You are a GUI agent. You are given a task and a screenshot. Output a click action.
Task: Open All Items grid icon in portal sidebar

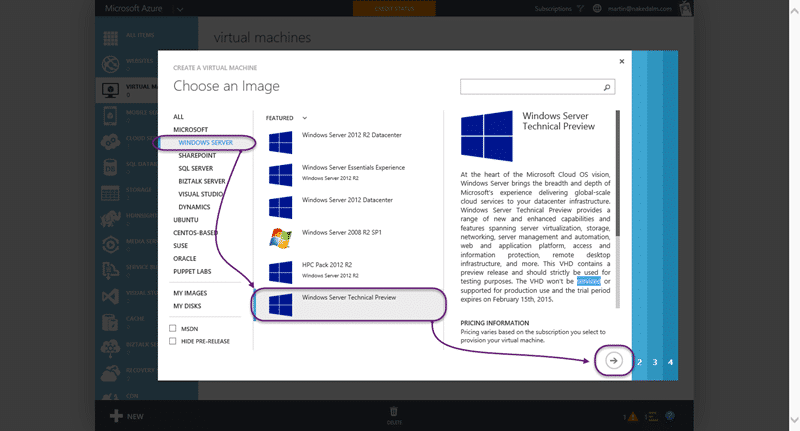[110, 38]
